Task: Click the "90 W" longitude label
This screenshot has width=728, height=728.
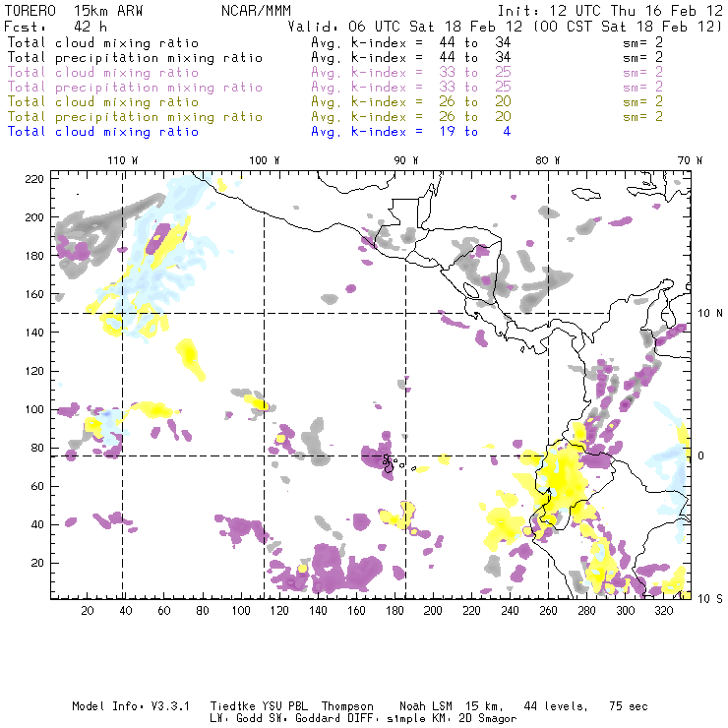Action: (x=406, y=160)
